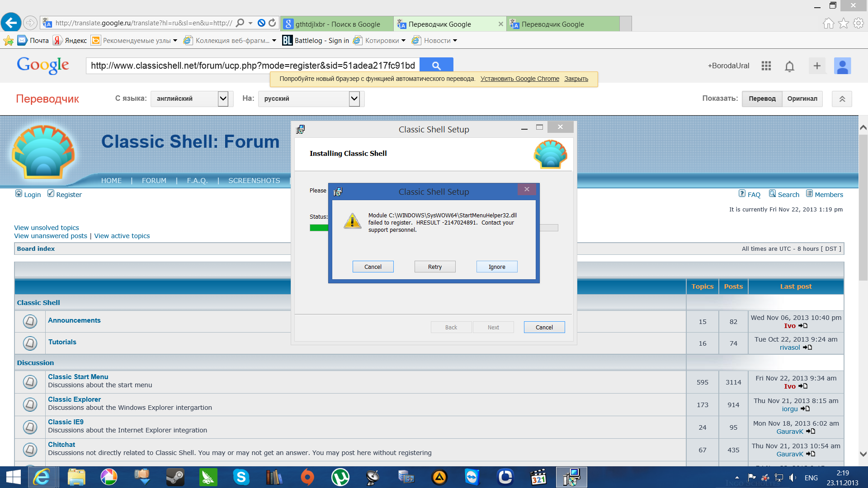Screen dimensions: 868x488
Task: Open Steam from the taskbar
Action: pos(175,477)
